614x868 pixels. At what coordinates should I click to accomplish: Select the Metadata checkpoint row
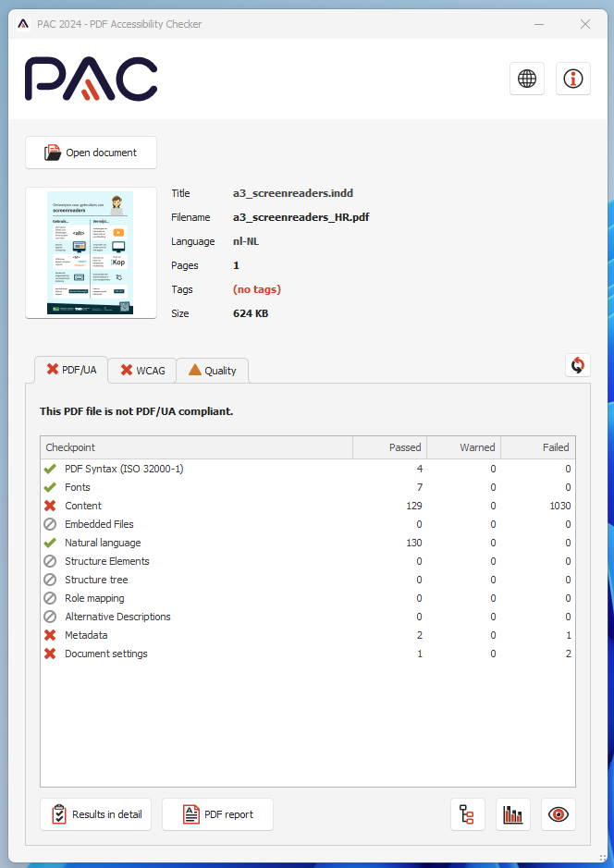[86, 635]
